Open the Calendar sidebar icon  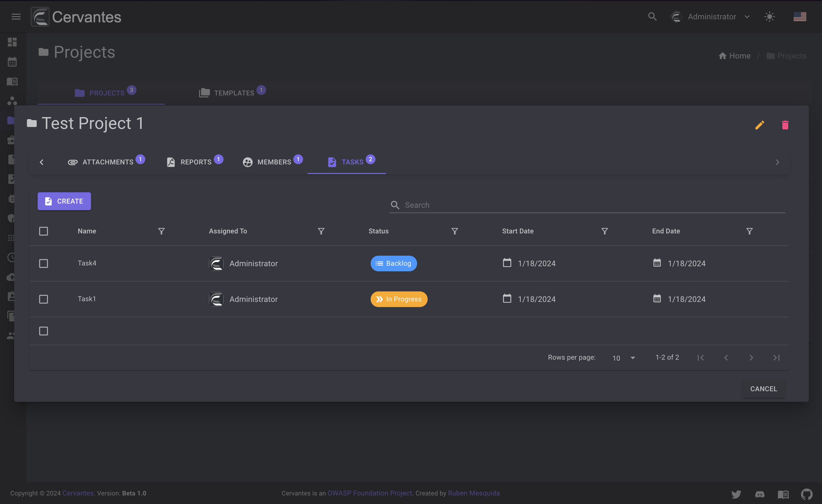pyautogui.click(x=12, y=62)
